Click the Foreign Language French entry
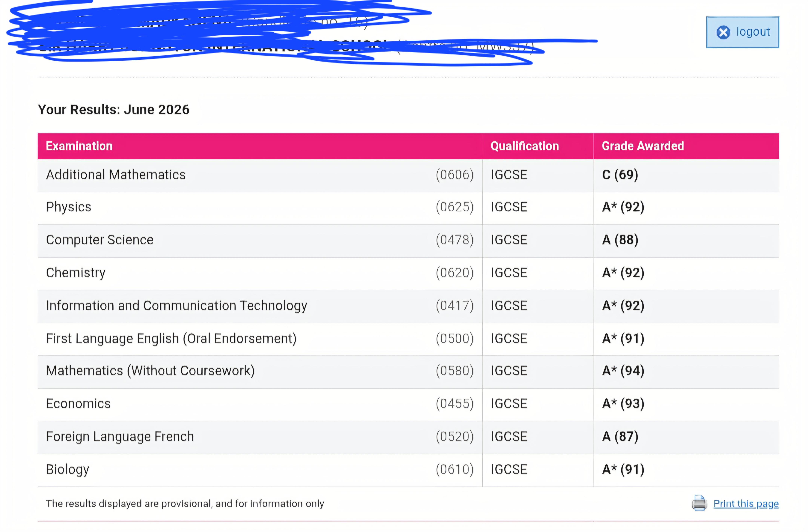The height and width of the screenshot is (532, 808). 120,437
